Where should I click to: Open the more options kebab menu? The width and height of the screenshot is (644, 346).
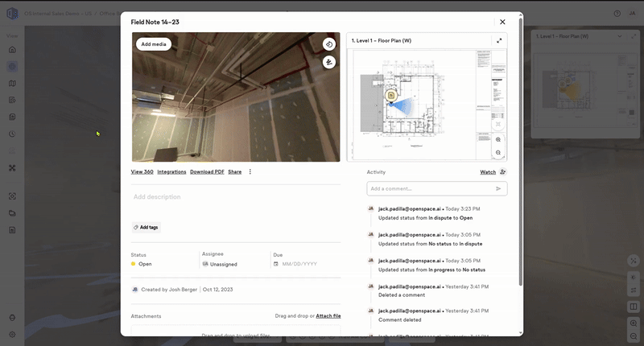click(x=250, y=172)
